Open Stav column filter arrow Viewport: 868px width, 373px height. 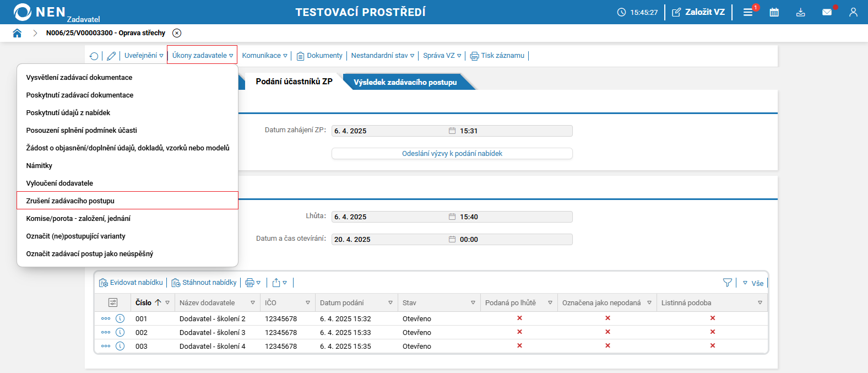pos(473,303)
